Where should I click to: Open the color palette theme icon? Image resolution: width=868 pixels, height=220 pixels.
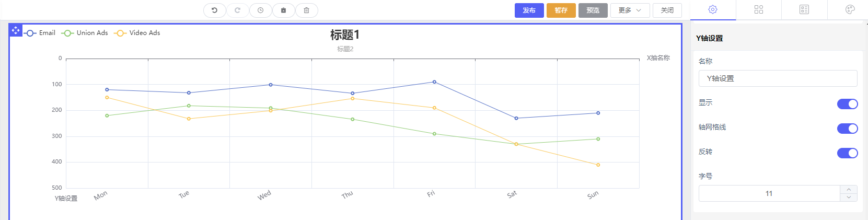click(850, 9)
